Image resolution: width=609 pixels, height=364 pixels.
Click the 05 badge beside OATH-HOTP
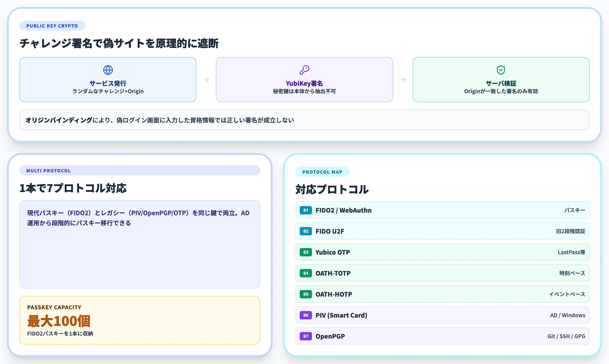(x=306, y=294)
